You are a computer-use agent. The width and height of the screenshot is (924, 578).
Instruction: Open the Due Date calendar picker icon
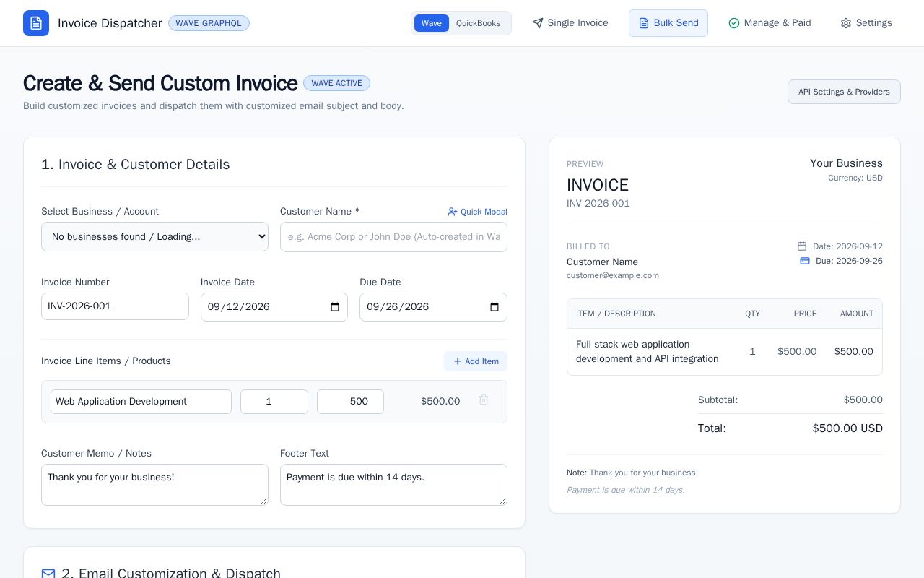(494, 307)
